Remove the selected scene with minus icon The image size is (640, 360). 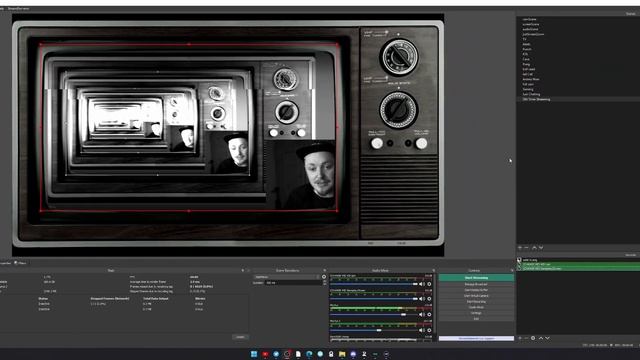[527, 247]
